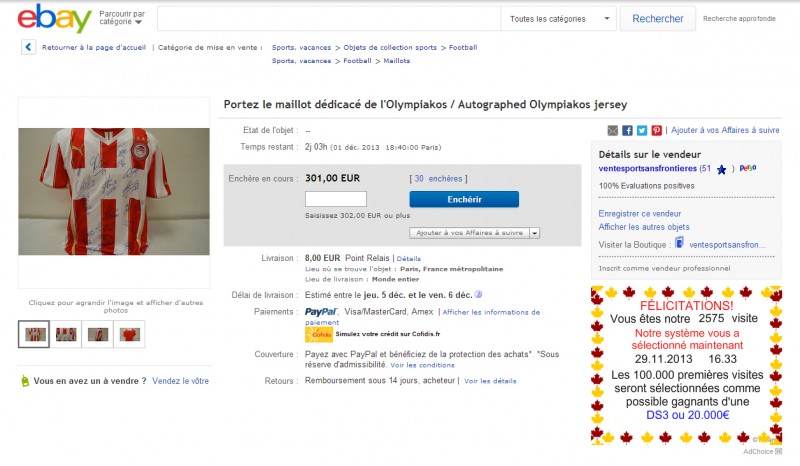Open 'Objets de collection sports' breadcrumb

(389, 47)
